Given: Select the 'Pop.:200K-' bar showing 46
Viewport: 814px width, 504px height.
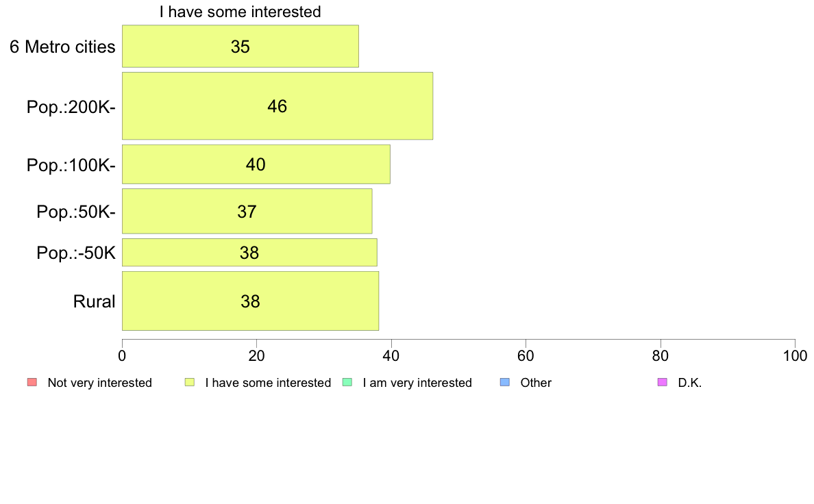Looking at the screenshot, I should [x=277, y=106].
